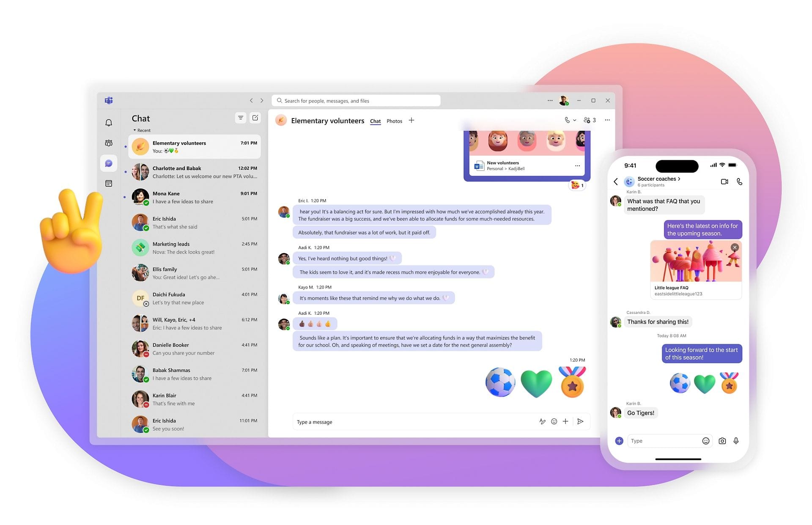Viewport: 812px width, 525px height.
Task: Open the notifications bell icon
Action: (109, 122)
